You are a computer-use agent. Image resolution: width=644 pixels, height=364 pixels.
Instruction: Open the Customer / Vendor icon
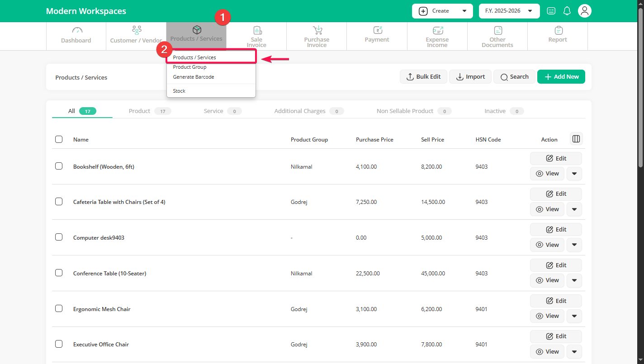(x=137, y=30)
